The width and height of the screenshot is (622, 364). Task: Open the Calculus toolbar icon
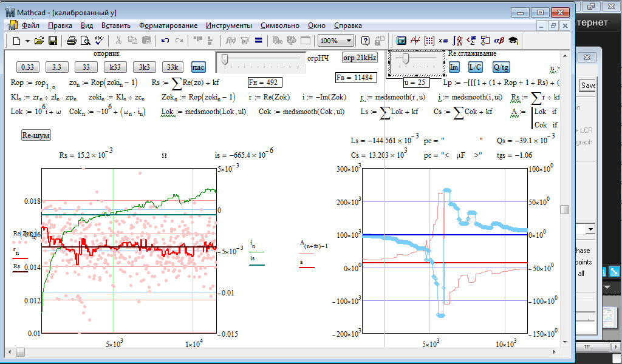click(457, 41)
